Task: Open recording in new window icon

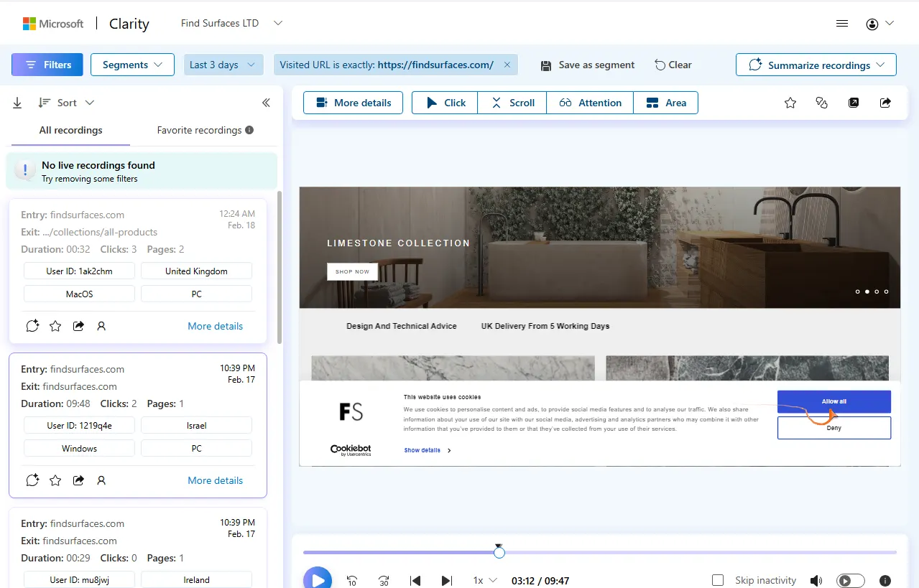Action: click(854, 103)
